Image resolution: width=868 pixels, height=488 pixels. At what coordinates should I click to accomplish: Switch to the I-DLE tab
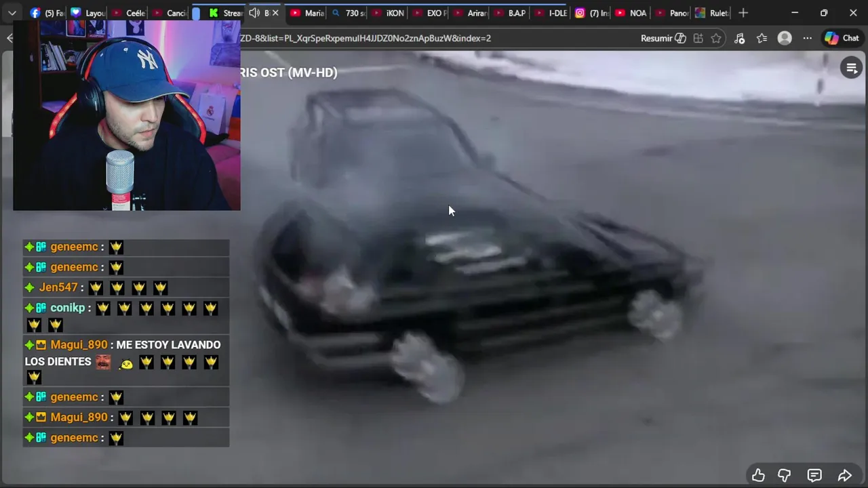[551, 13]
